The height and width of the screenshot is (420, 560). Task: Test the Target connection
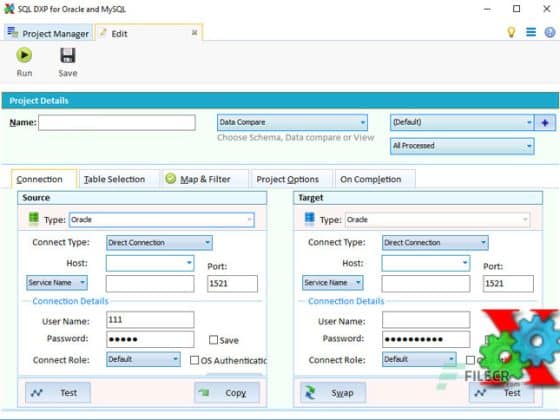[x=501, y=392]
